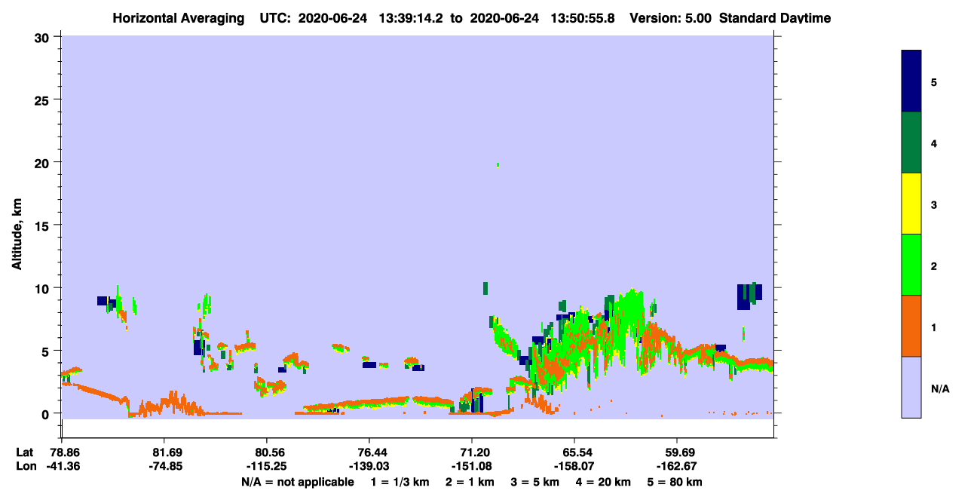The image size is (980, 503).
Task: Click the orange color bar segment 1
Action: click(911, 326)
